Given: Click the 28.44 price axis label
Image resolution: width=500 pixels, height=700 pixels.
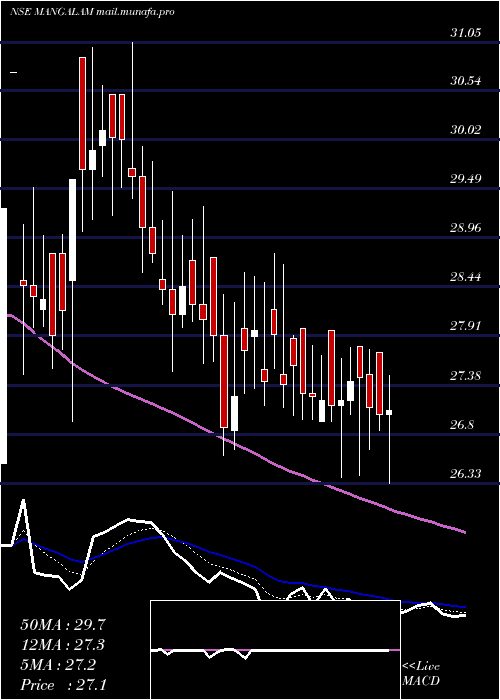Looking at the screenshot, I should tap(465, 277).
